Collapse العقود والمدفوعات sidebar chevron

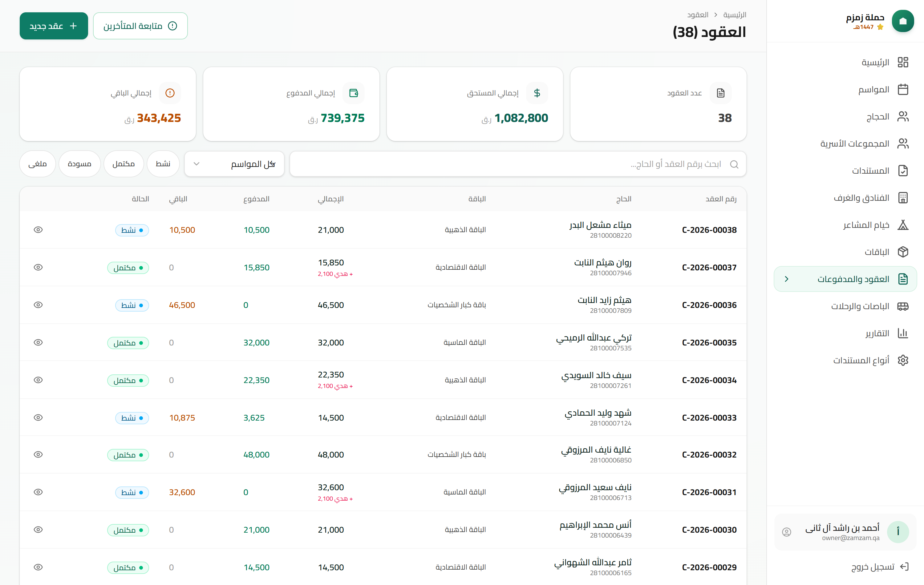[x=787, y=279]
